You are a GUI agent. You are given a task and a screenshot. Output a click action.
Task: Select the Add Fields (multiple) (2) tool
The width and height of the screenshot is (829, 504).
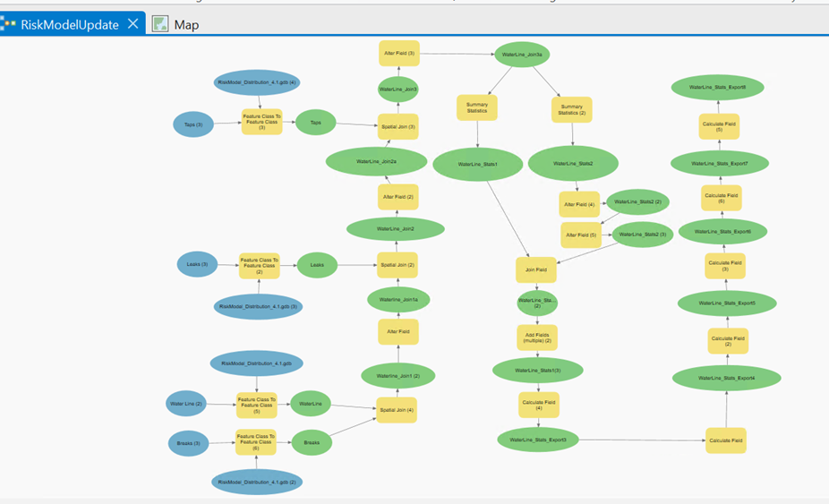(537, 337)
